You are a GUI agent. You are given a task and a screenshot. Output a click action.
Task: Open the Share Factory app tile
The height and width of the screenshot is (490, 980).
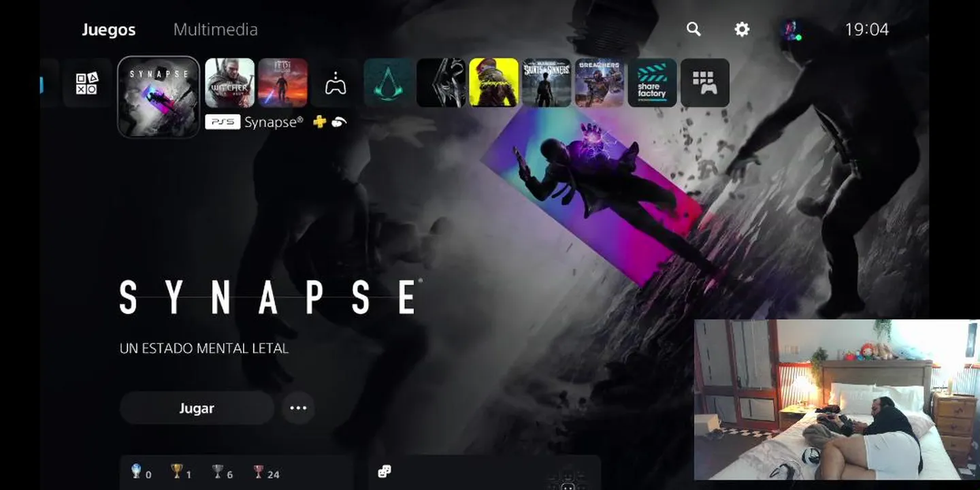[652, 83]
